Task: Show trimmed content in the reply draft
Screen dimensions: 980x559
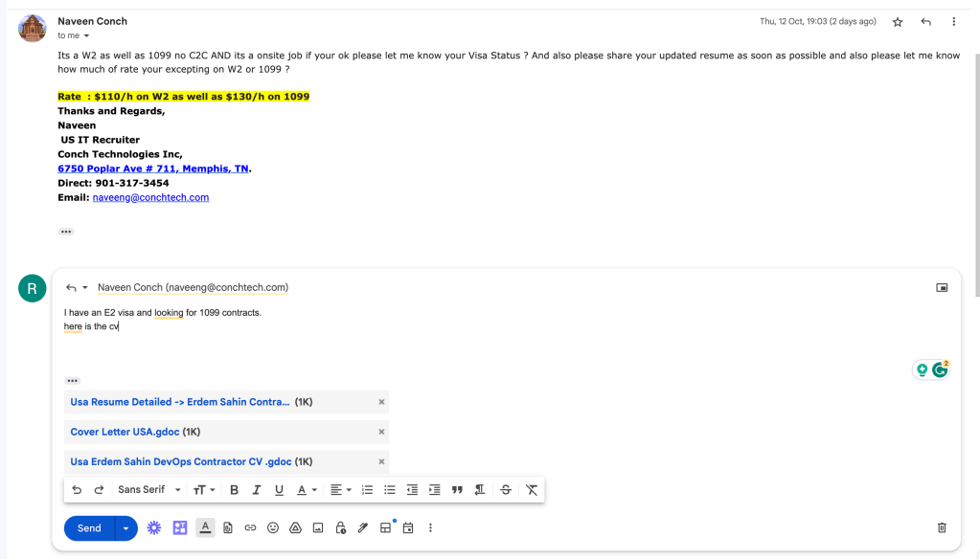Action: click(73, 380)
